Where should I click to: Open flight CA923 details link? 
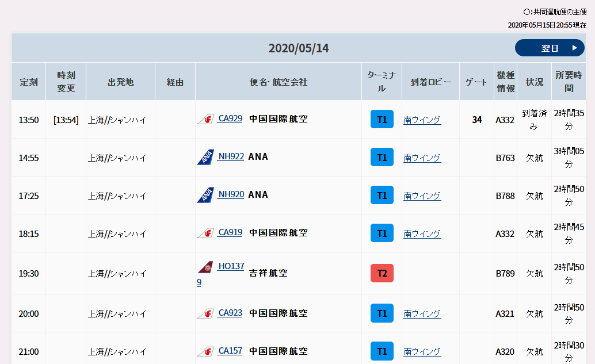pyautogui.click(x=230, y=313)
